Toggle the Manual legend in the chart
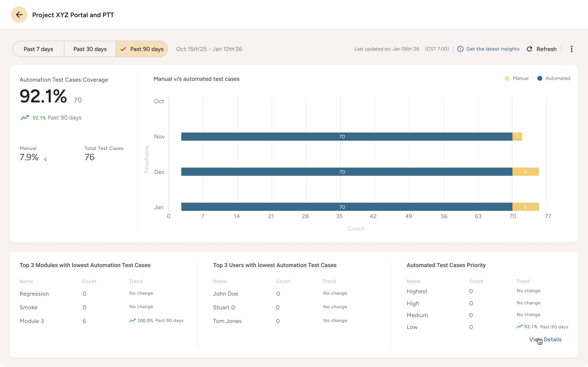 pos(516,78)
